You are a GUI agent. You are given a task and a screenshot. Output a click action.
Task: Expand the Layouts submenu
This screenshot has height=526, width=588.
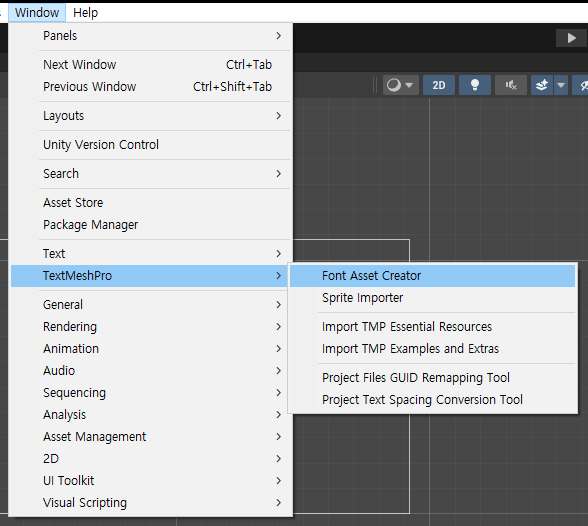point(150,116)
